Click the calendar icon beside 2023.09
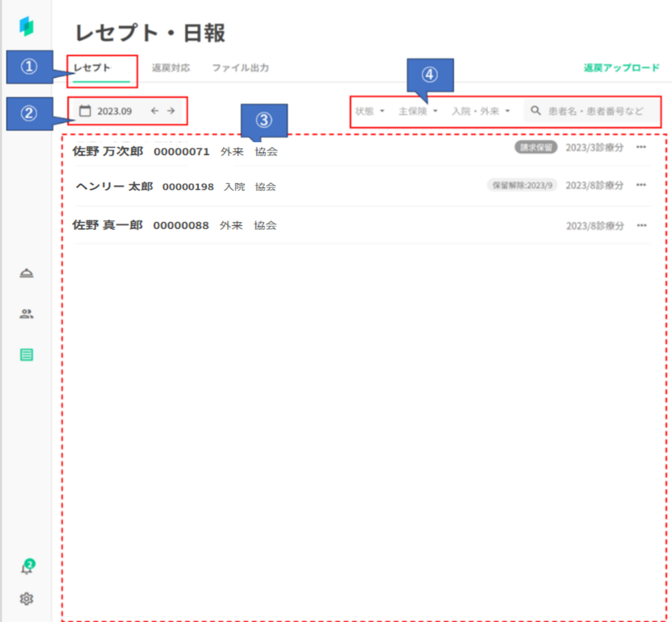This screenshot has height=622, width=672. click(85, 111)
